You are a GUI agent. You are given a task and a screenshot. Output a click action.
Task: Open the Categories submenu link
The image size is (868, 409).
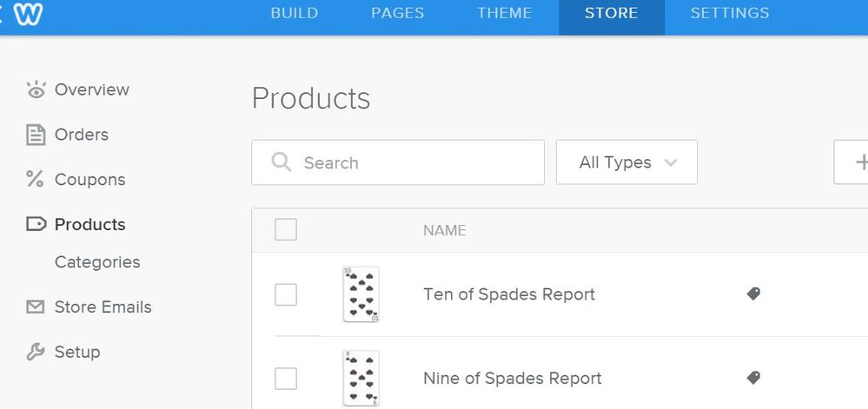(97, 262)
